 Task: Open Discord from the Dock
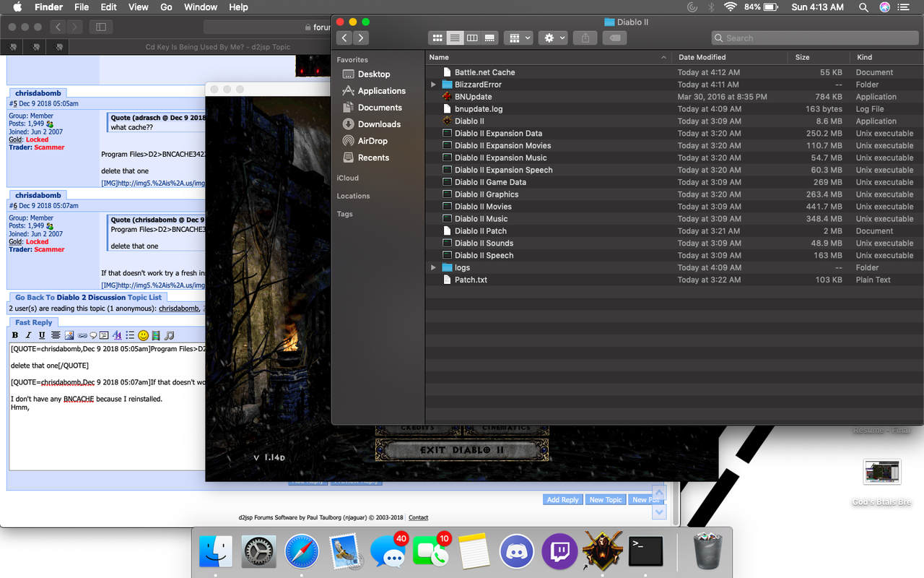[516, 553]
